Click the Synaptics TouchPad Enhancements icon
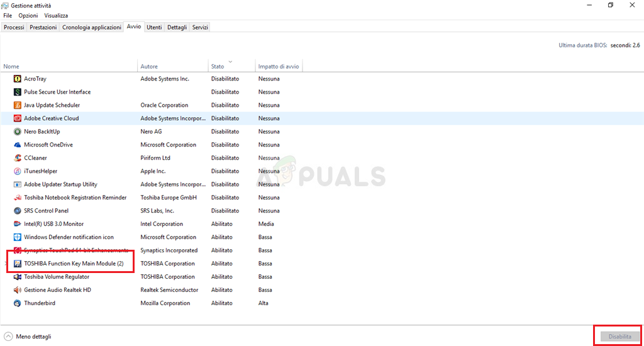The width and height of the screenshot is (644, 346). point(17,250)
